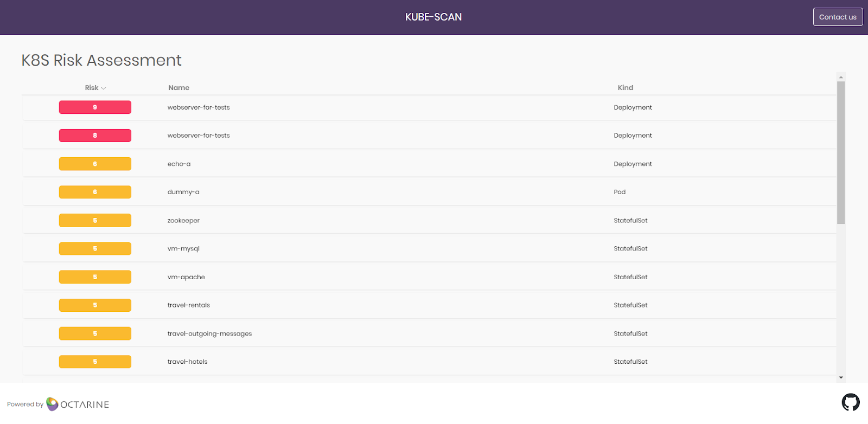Screen dimensions: 868x424
Task: Select the travel-outgoing-messages name
Action: click(x=209, y=333)
